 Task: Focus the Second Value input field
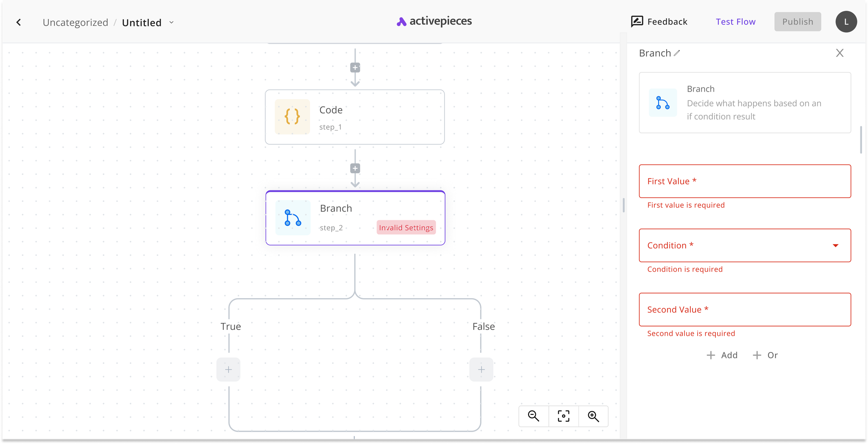click(x=745, y=310)
